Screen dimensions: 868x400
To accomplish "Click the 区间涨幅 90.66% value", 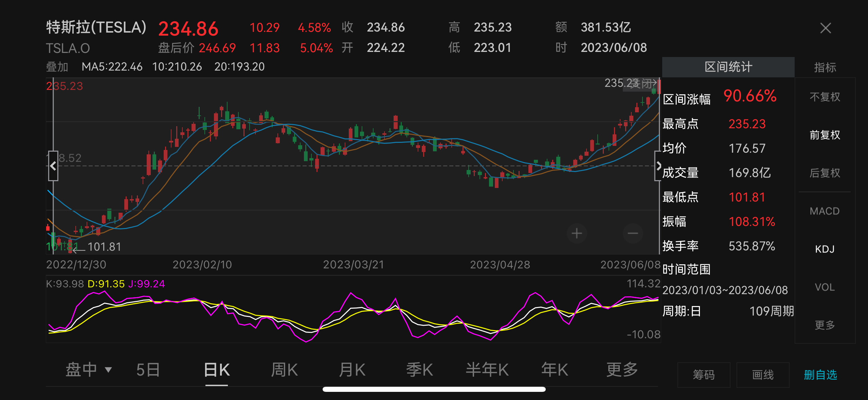I will pyautogui.click(x=750, y=96).
